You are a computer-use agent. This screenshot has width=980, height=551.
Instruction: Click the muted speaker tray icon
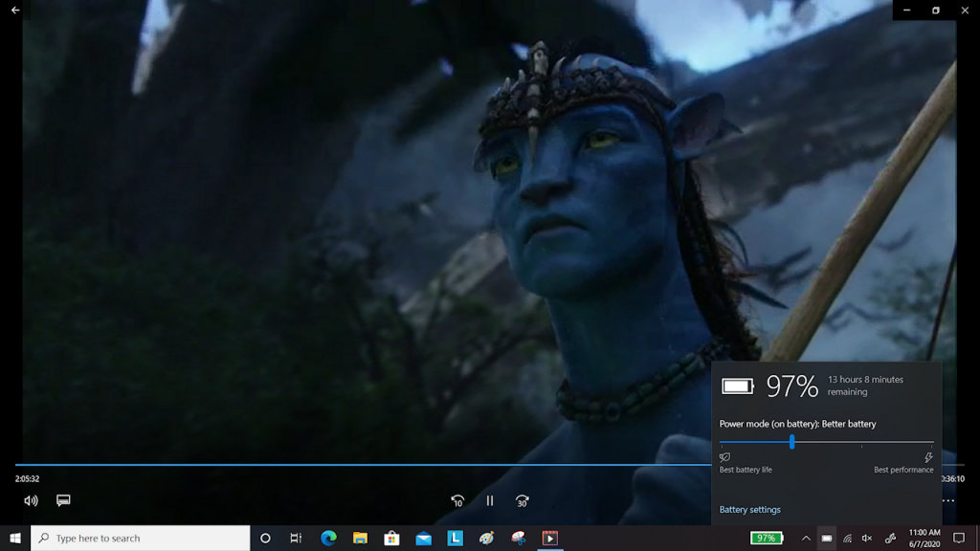[x=867, y=538]
